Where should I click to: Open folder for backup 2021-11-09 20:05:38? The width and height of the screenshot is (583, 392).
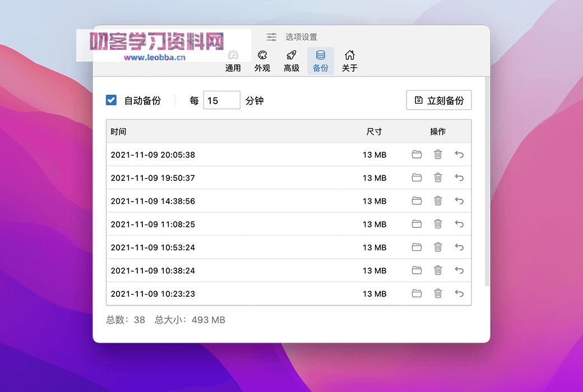click(417, 155)
